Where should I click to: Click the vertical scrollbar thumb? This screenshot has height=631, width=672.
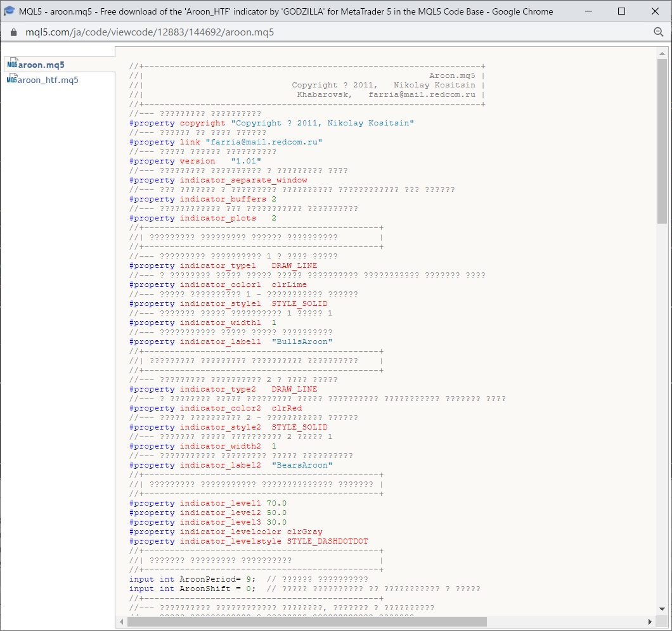(662, 139)
